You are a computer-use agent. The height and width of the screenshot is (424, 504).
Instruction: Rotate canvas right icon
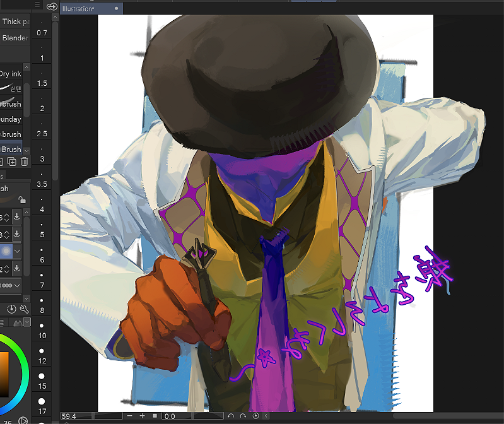coord(243,416)
